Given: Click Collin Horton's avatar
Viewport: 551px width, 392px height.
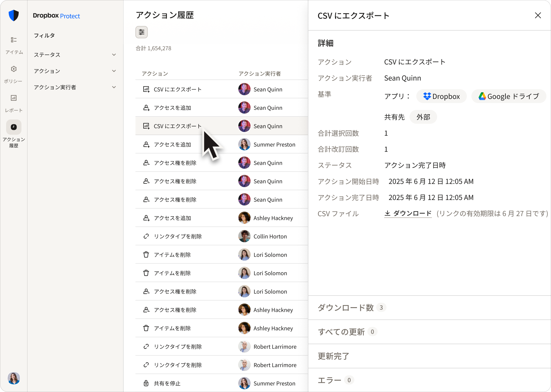Looking at the screenshot, I should tap(244, 236).
